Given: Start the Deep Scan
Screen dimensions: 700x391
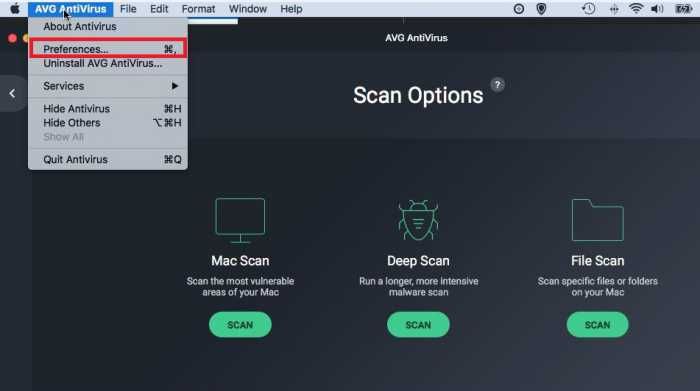Looking at the screenshot, I should 418,325.
